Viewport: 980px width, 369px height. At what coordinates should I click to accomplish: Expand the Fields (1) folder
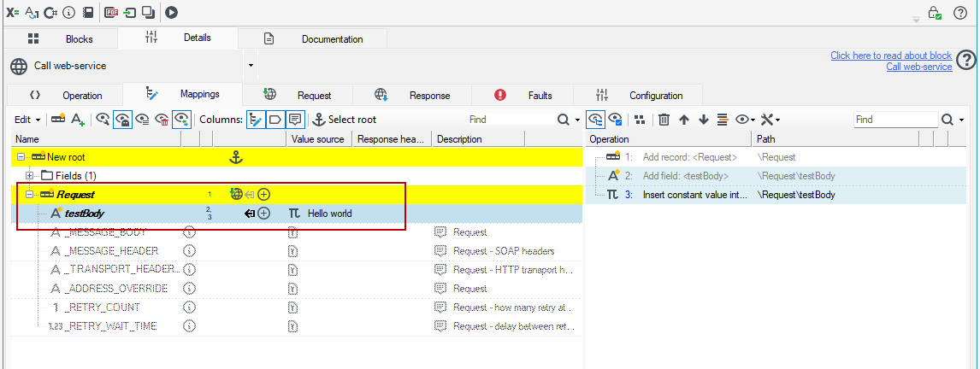(x=29, y=176)
